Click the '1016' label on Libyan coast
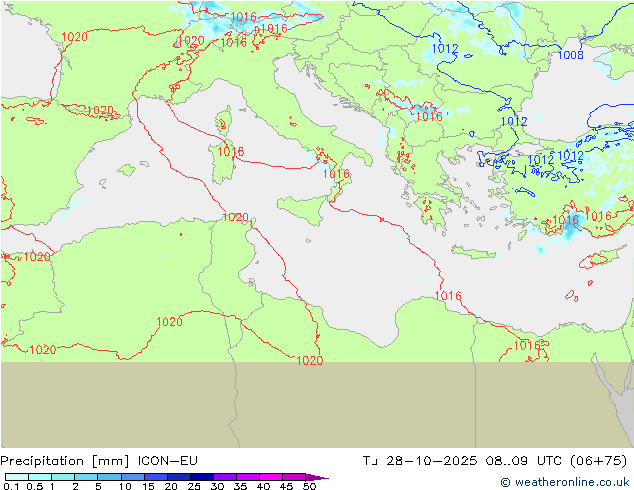This screenshot has height=490, width=634. click(x=448, y=296)
